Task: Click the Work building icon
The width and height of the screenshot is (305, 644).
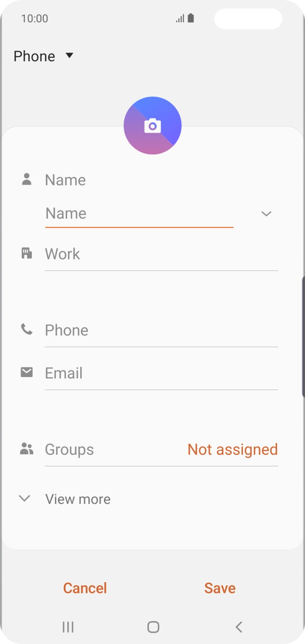Action: (27, 252)
